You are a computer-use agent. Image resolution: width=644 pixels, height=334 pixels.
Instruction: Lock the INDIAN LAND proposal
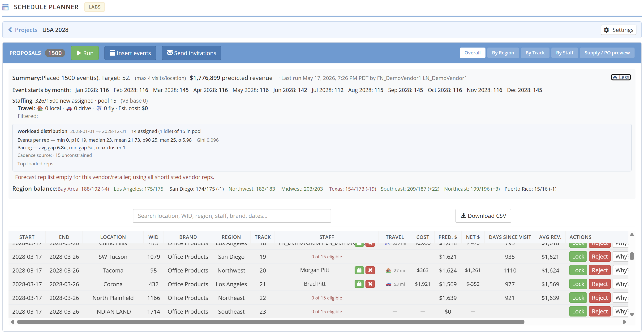tap(578, 312)
